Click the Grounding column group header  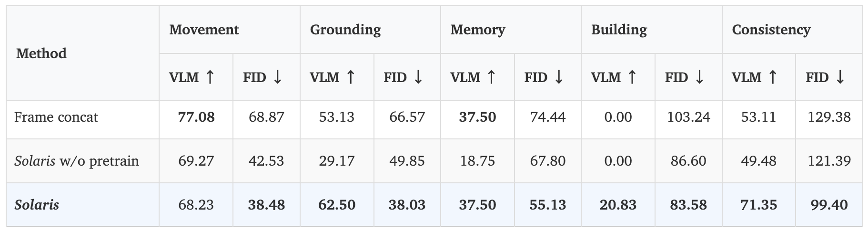(345, 30)
